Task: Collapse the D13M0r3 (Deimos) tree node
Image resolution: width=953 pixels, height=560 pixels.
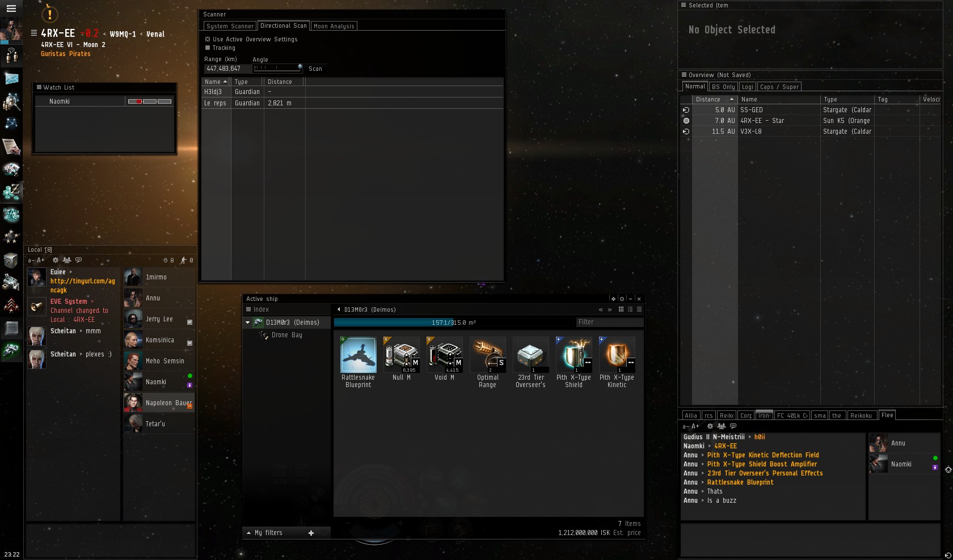Action: [247, 323]
